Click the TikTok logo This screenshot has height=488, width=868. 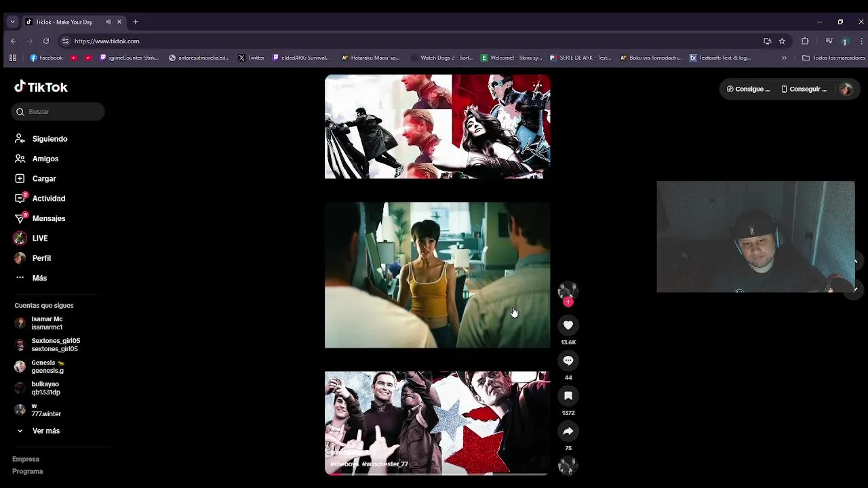click(41, 87)
